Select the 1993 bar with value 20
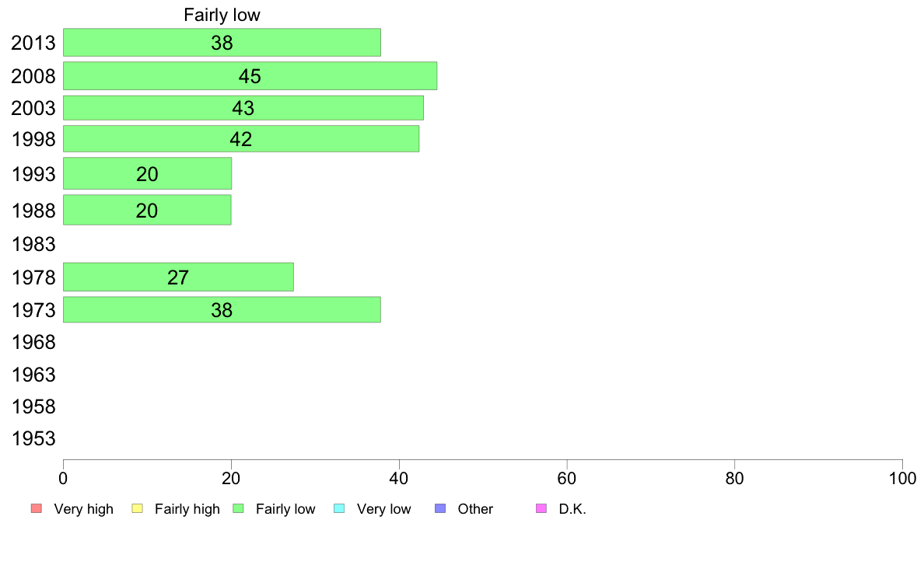924x572 pixels. [147, 173]
